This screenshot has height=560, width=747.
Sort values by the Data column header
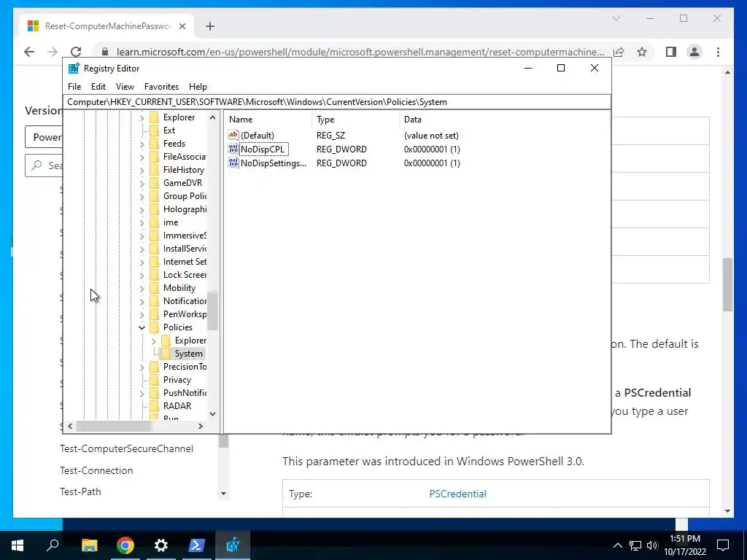(x=504, y=120)
